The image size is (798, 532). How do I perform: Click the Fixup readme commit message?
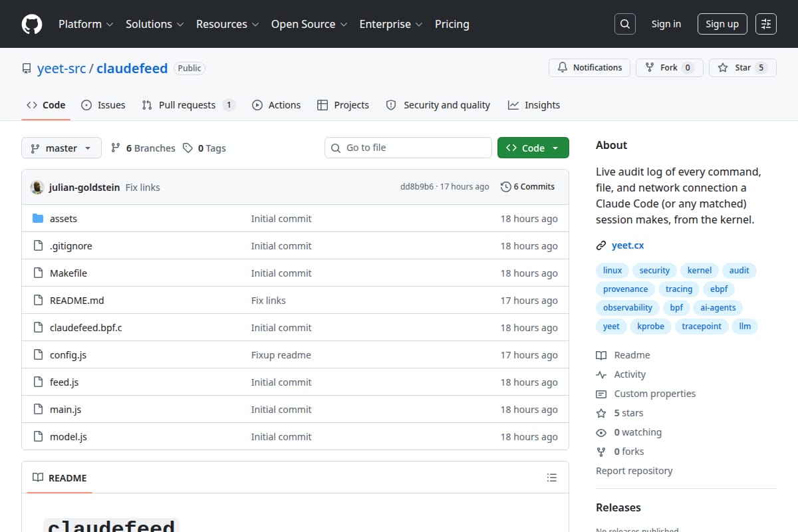coord(281,355)
